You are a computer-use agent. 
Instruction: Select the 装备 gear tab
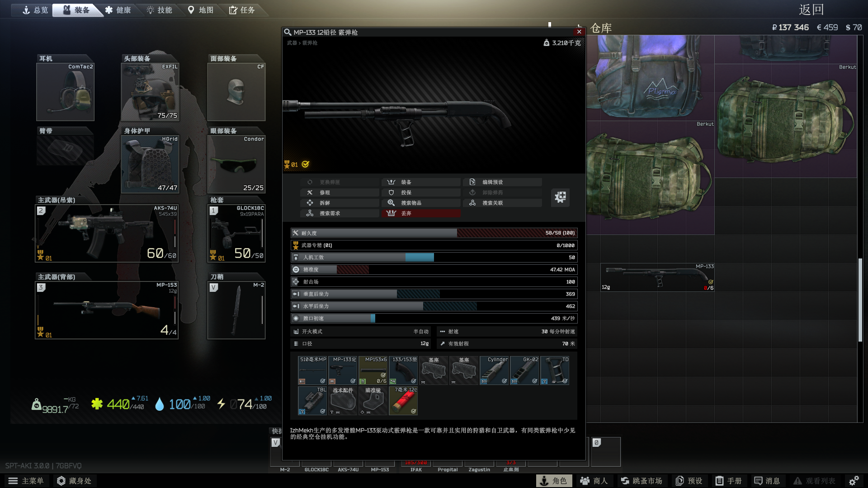77,10
